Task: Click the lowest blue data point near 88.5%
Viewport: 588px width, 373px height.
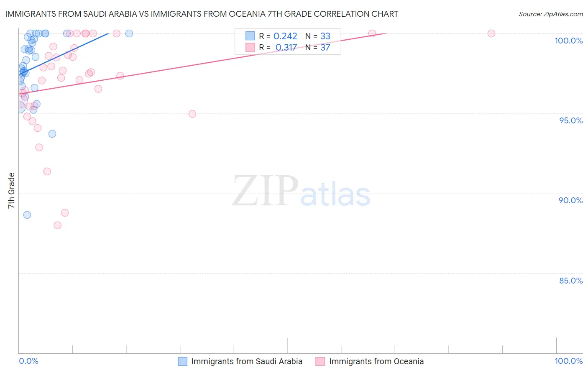Action: pyautogui.click(x=27, y=215)
